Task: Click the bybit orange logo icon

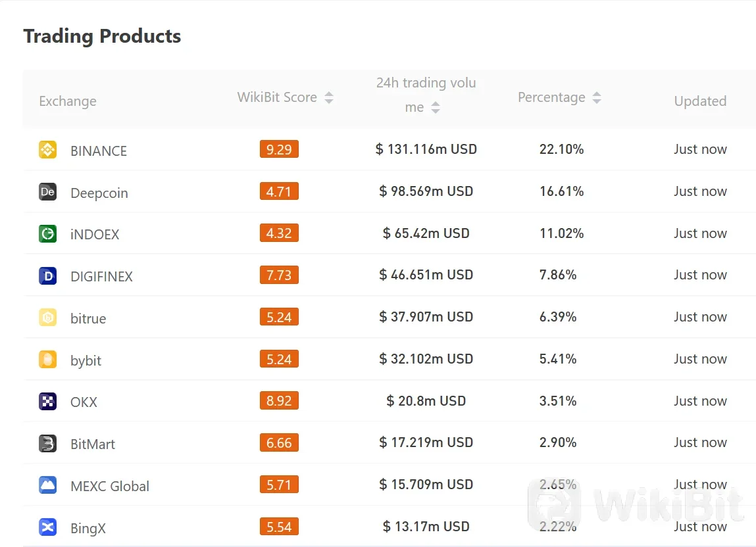Action: (x=48, y=360)
